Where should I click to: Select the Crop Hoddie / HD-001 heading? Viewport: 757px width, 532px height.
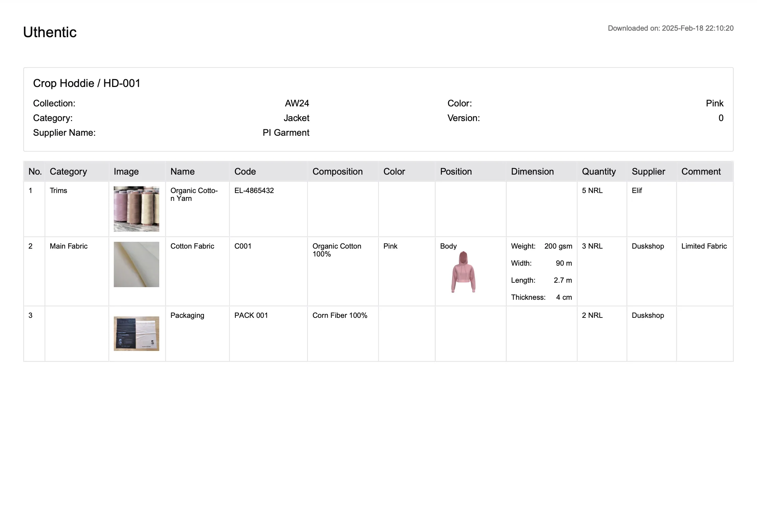[x=87, y=83]
